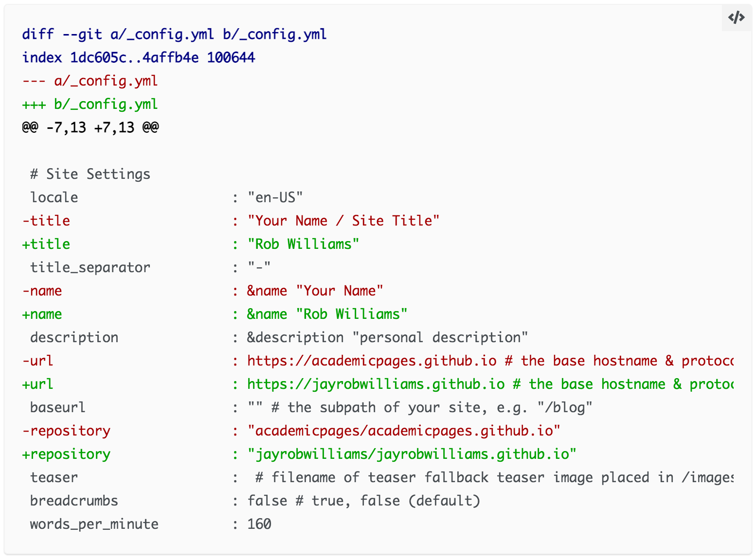
Task: Click the green +++ b/_config.yml line
Action: coord(90,105)
